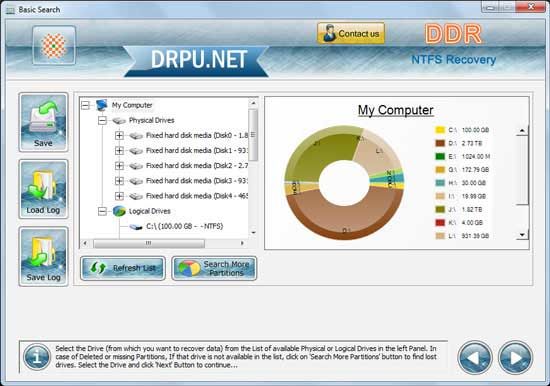Viewport: 550px width, 386px height.
Task: Select the C:\ 100.00 GB NTFS drive
Action: pyautogui.click(x=185, y=226)
